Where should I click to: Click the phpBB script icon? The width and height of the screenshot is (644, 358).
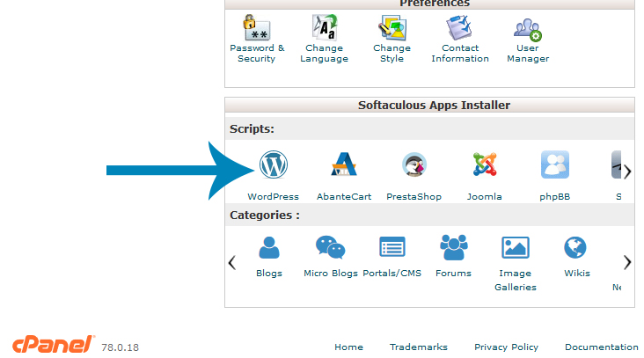554,165
